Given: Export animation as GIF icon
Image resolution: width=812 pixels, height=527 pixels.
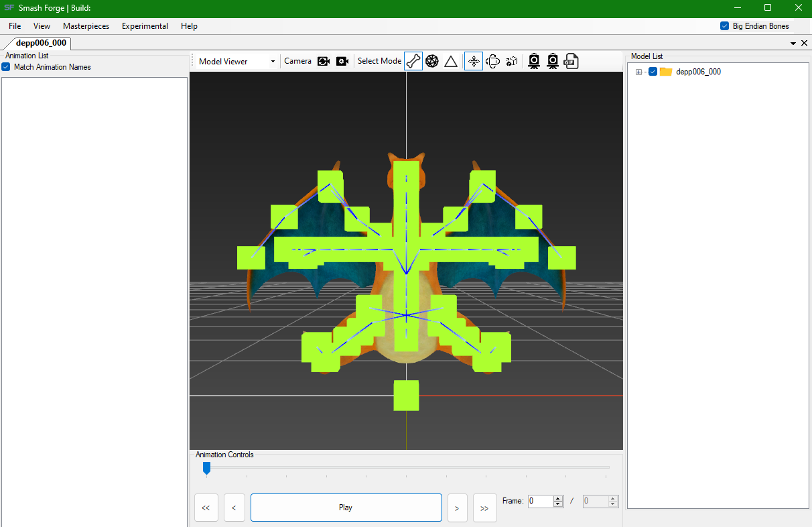Looking at the screenshot, I should (x=571, y=61).
